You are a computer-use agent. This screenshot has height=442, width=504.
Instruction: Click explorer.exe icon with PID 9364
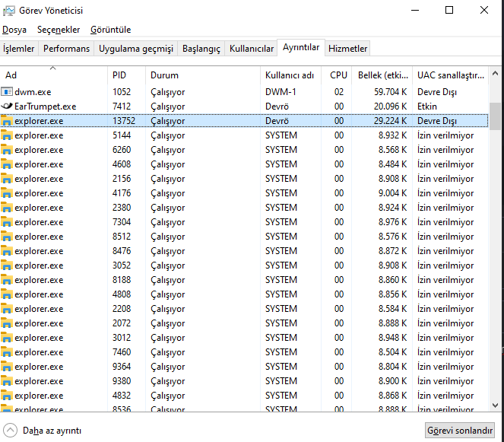click(7, 367)
